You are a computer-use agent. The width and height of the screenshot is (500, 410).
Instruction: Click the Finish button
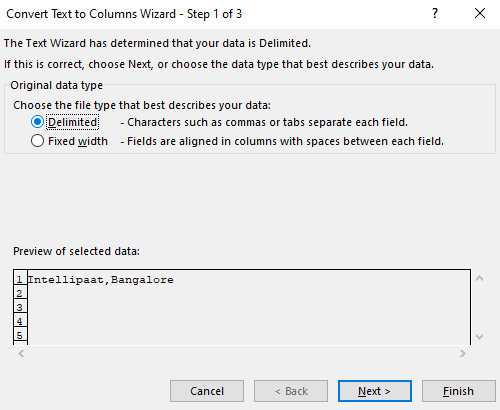click(459, 391)
